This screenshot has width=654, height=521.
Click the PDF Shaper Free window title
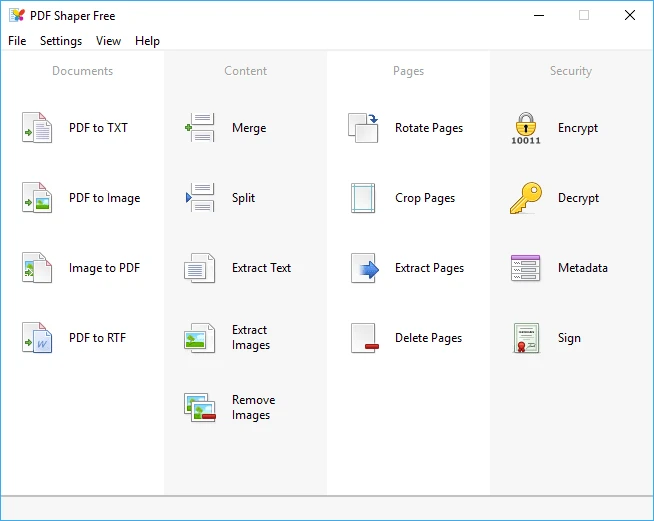pos(73,16)
